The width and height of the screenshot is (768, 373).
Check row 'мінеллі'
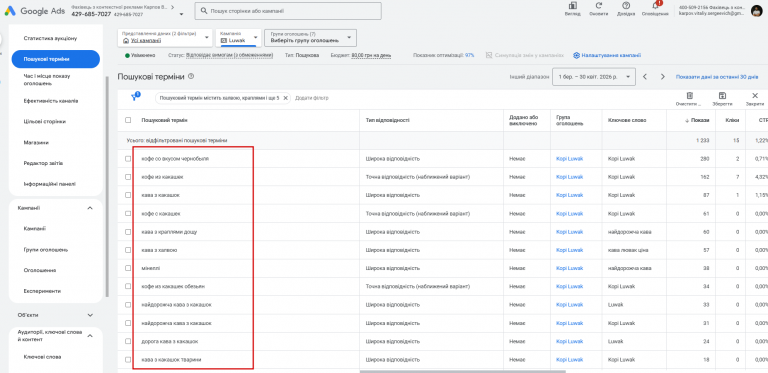click(x=128, y=268)
